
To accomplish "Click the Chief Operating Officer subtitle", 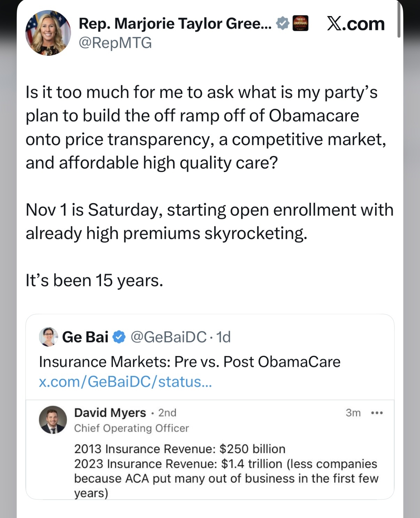I will (x=131, y=428).
